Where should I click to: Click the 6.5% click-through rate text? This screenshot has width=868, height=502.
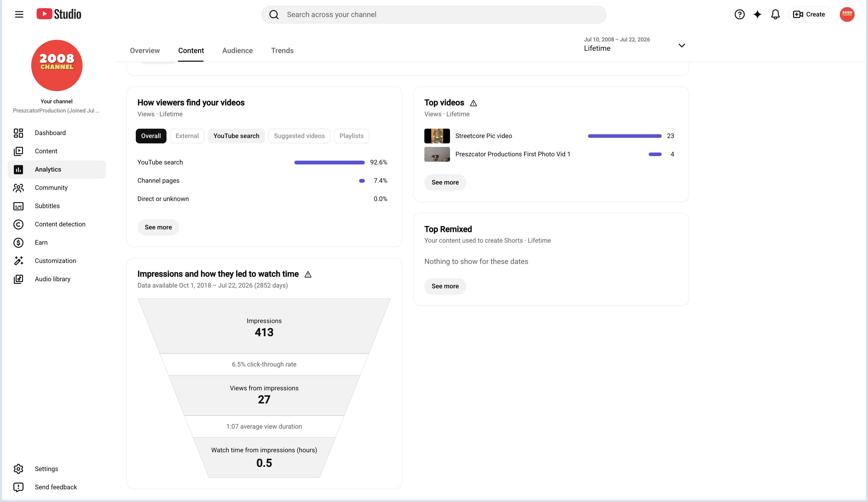point(264,364)
